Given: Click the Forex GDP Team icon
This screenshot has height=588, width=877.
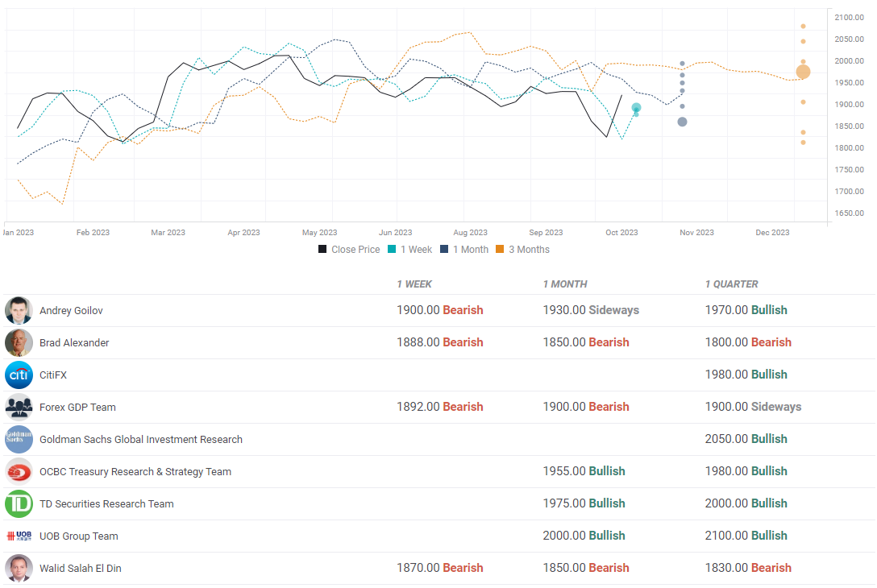Looking at the screenshot, I should coord(19,407).
